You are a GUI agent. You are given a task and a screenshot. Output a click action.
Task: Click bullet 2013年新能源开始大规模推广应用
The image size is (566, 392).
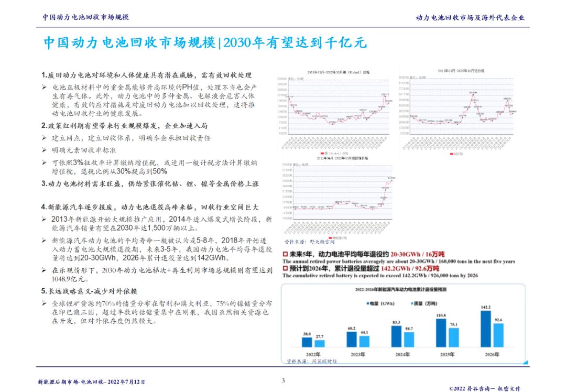[x=162, y=223]
